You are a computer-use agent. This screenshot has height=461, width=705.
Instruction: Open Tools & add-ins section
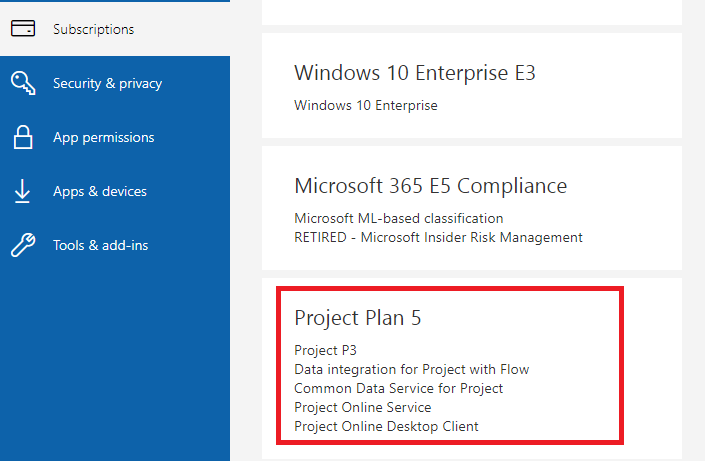point(115,245)
